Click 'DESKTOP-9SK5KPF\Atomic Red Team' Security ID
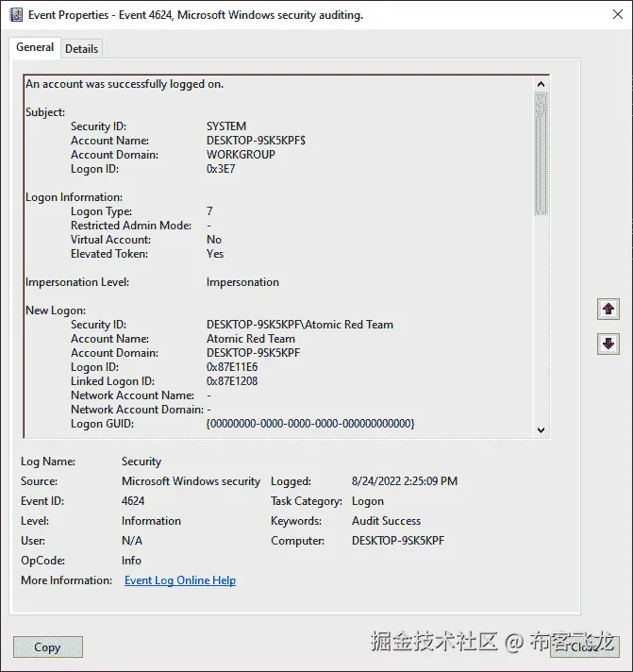 click(299, 325)
